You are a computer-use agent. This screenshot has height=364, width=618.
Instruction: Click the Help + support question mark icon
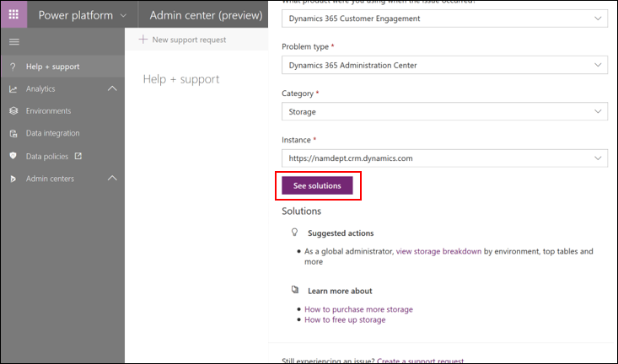[13, 67]
